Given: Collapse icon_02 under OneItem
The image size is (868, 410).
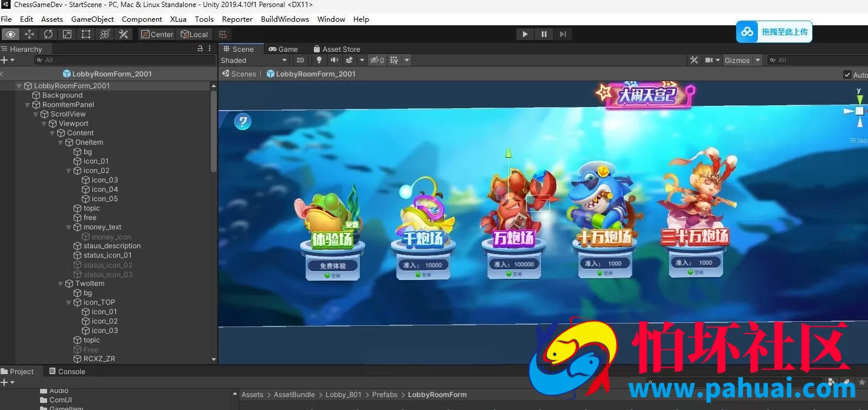Looking at the screenshot, I should click(x=69, y=171).
